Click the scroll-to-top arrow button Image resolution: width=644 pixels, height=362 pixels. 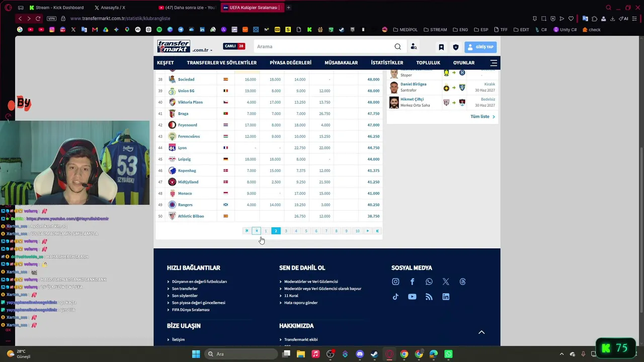[481, 332]
